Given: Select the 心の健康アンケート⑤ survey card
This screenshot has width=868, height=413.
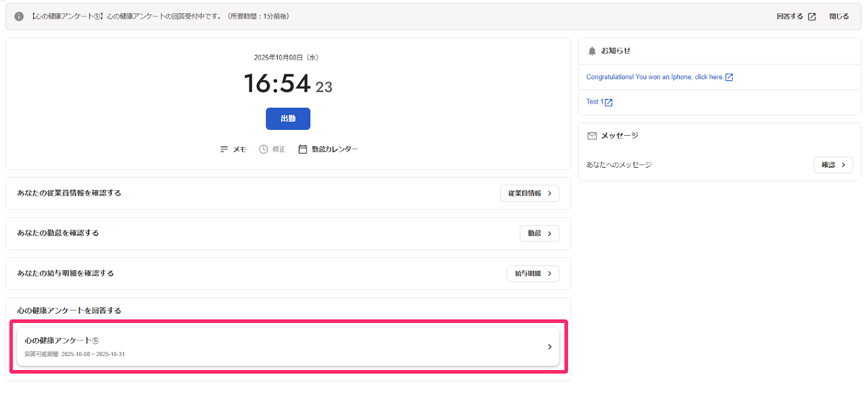Looking at the screenshot, I should 288,347.
